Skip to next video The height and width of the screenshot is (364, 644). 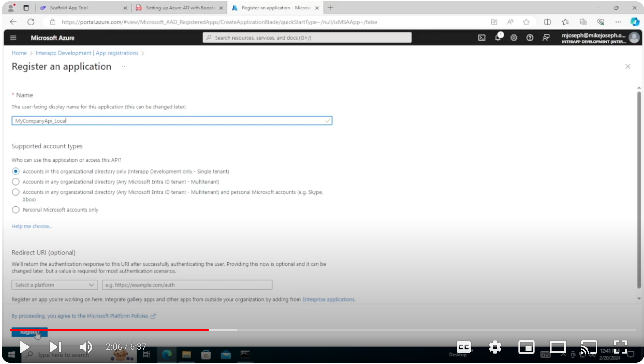(x=56, y=347)
